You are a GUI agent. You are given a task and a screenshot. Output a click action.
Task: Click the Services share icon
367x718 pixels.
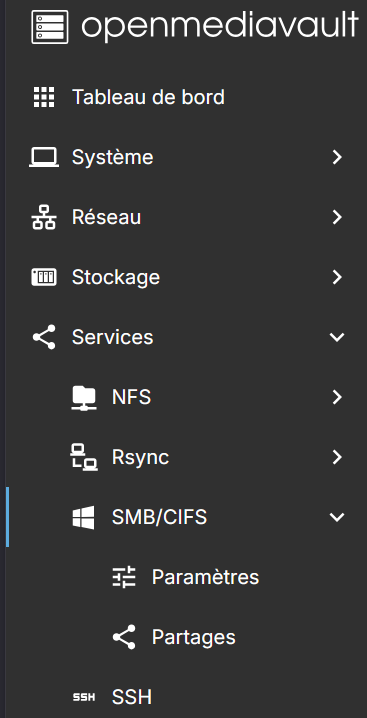(x=44, y=337)
